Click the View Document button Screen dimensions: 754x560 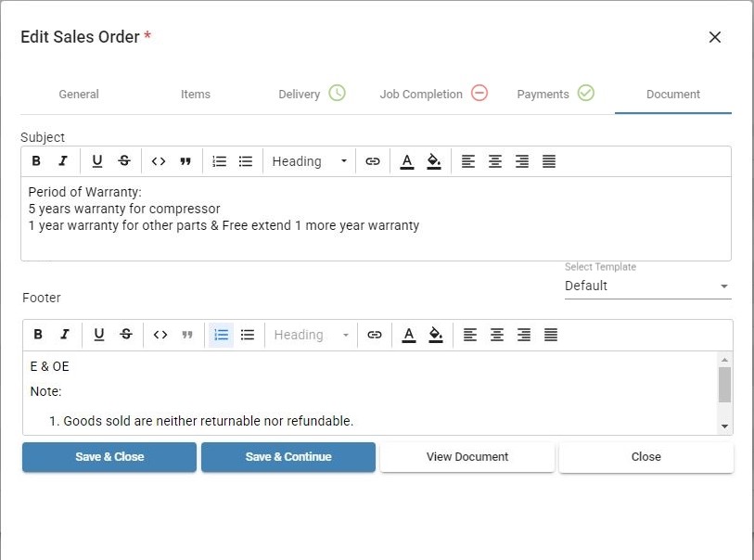(466, 457)
